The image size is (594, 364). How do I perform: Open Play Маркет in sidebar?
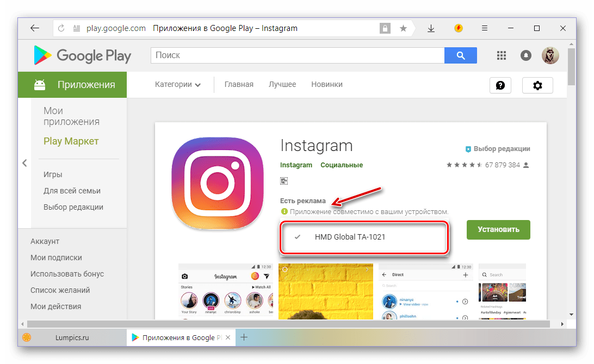pos(71,141)
